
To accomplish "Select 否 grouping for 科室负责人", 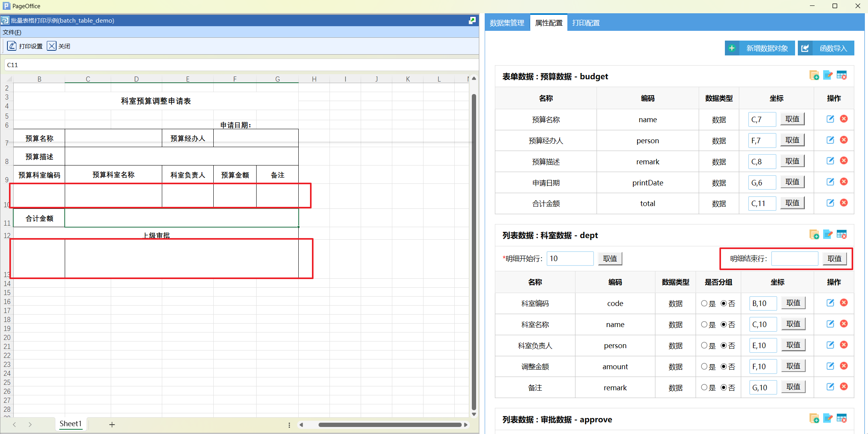I will 724,345.
